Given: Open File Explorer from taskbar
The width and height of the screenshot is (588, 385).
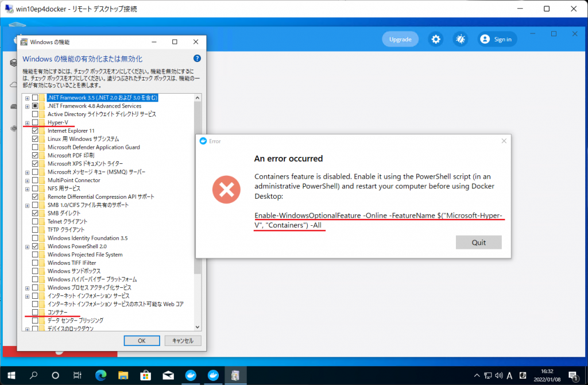Looking at the screenshot, I should pyautogui.click(x=123, y=375).
